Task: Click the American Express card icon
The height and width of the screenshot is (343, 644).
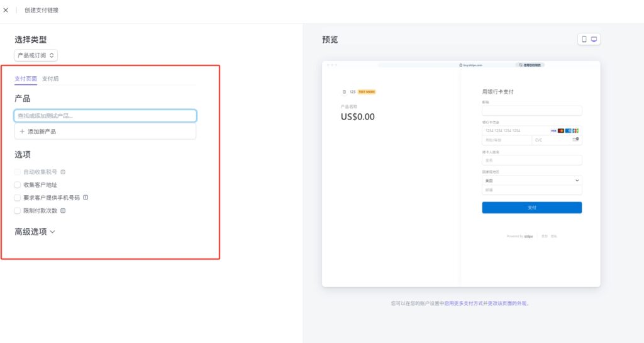Action: point(568,131)
